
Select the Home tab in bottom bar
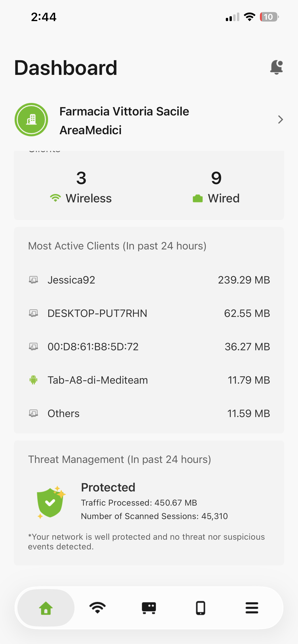tap(46, 608)
